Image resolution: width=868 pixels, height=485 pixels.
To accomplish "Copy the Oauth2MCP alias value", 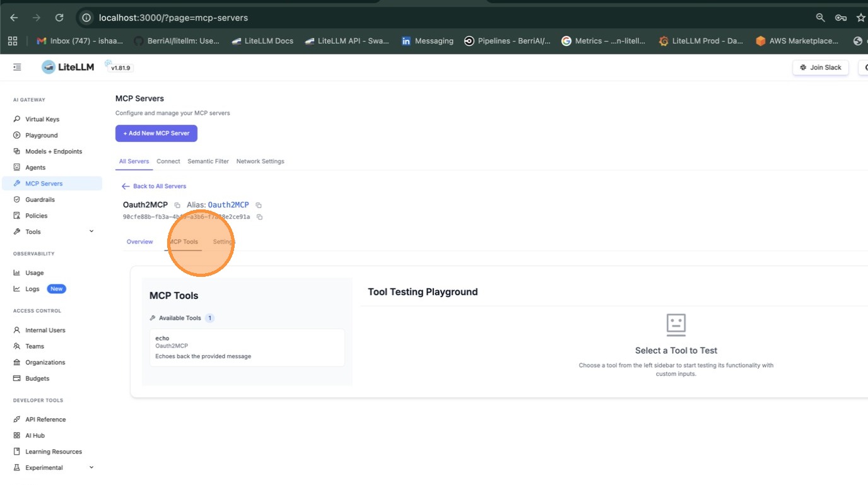I will point(259,205).
